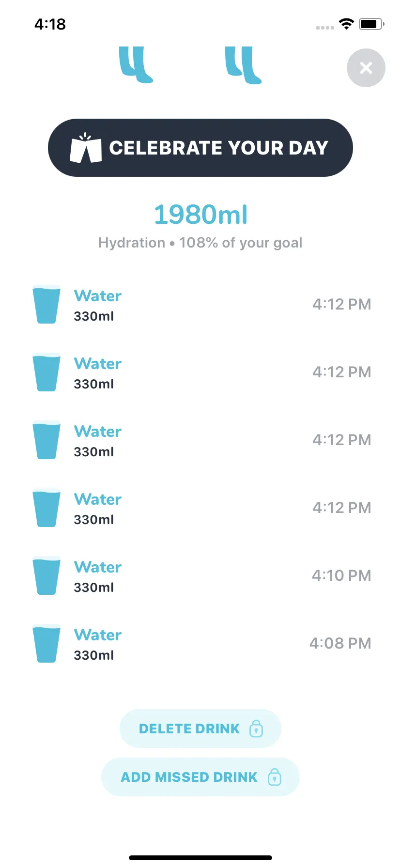401x868 pixels.
Task: Tap the battery indicator in status bar
Action: [371, 24]
